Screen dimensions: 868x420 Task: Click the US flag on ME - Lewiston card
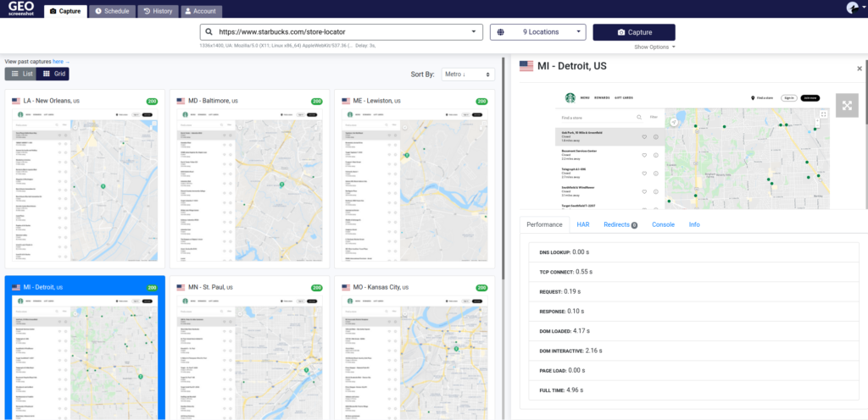(x=346, y=101)
